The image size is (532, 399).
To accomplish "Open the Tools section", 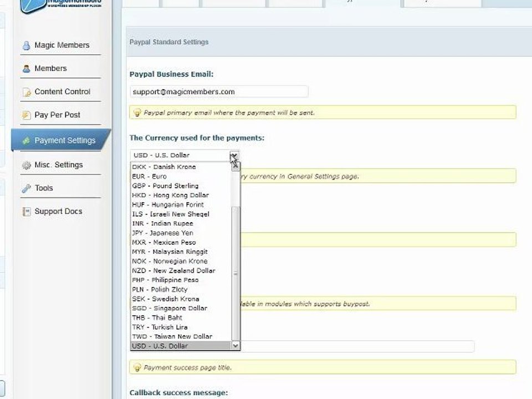I will 44,188.
